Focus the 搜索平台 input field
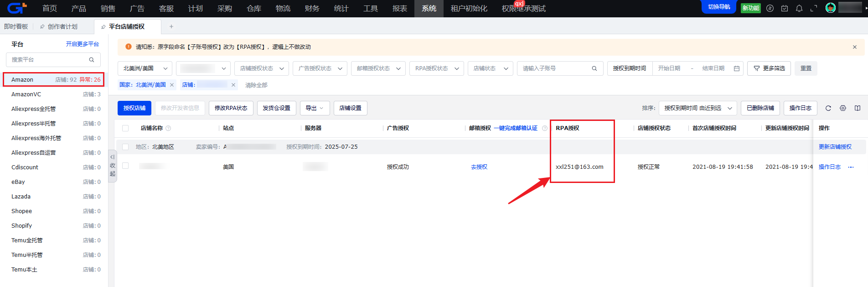 (x=53, y=60)
